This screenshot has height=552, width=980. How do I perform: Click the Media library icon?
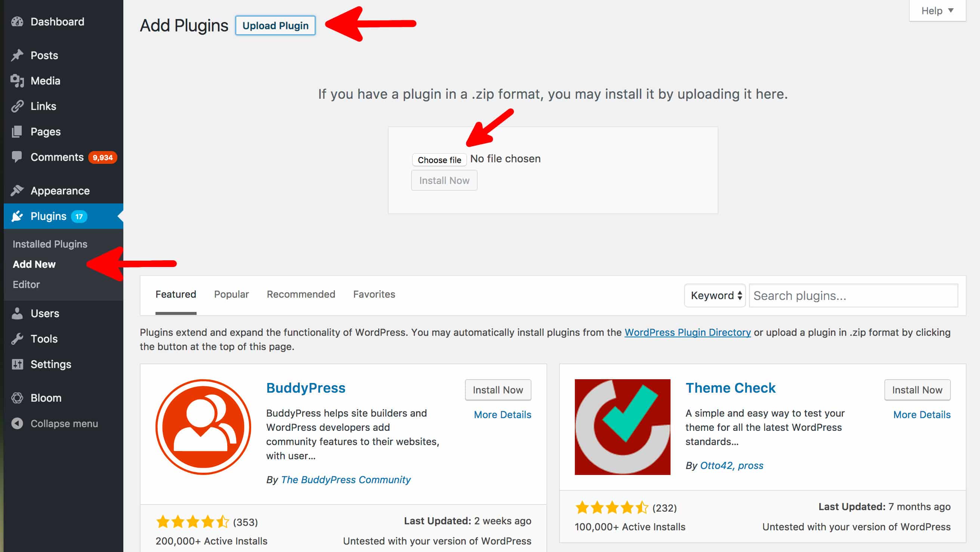pyautogui.click(x=17, y=81)
